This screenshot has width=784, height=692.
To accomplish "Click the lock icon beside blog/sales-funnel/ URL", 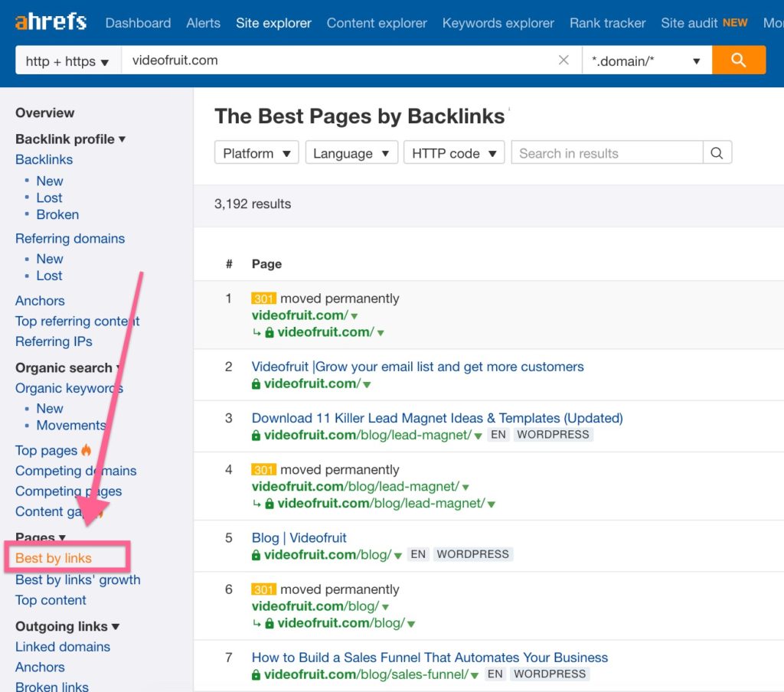I will click(x=256, y=674).
